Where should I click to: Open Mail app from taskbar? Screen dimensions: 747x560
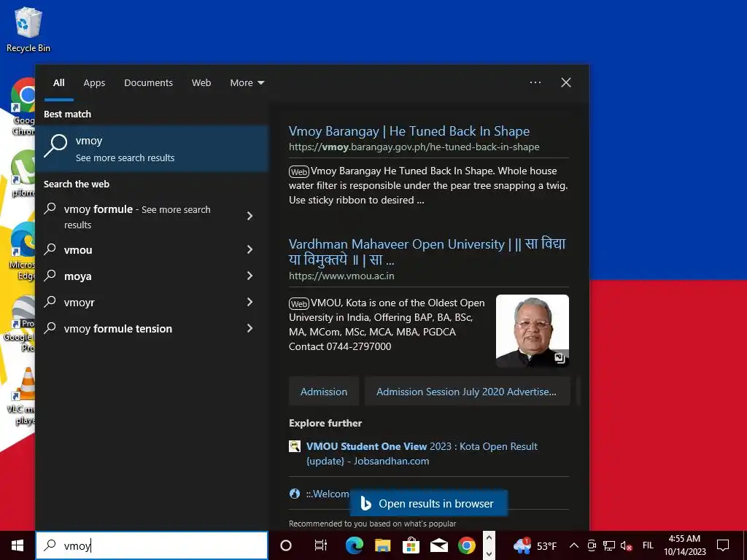438,545
